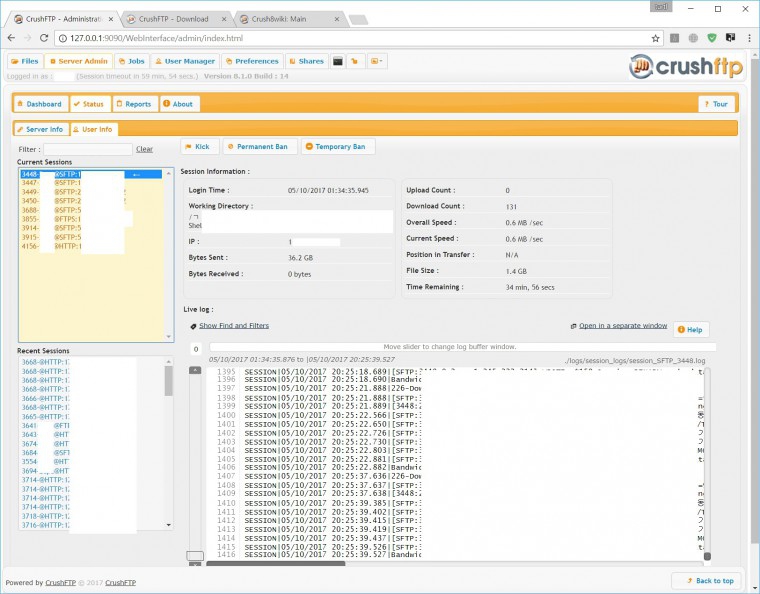Select the User Info subtab
Image resolution: width=760 pixels, height=594 pixels.
click(x=93, y=129)
